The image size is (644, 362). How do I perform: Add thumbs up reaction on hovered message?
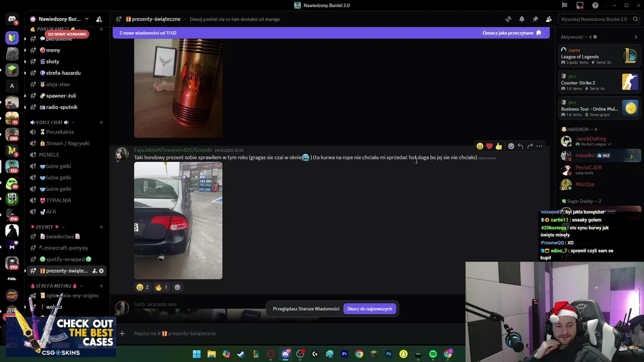click(499, 146)
